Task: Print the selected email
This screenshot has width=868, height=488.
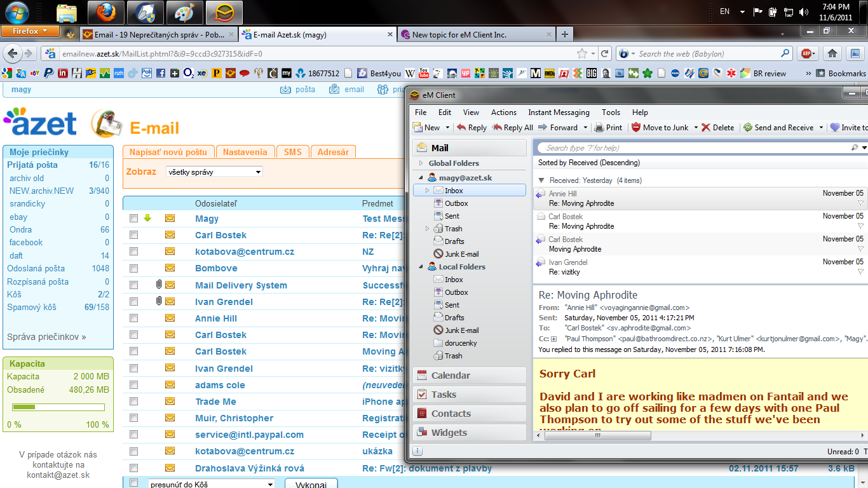Action: 608,127
